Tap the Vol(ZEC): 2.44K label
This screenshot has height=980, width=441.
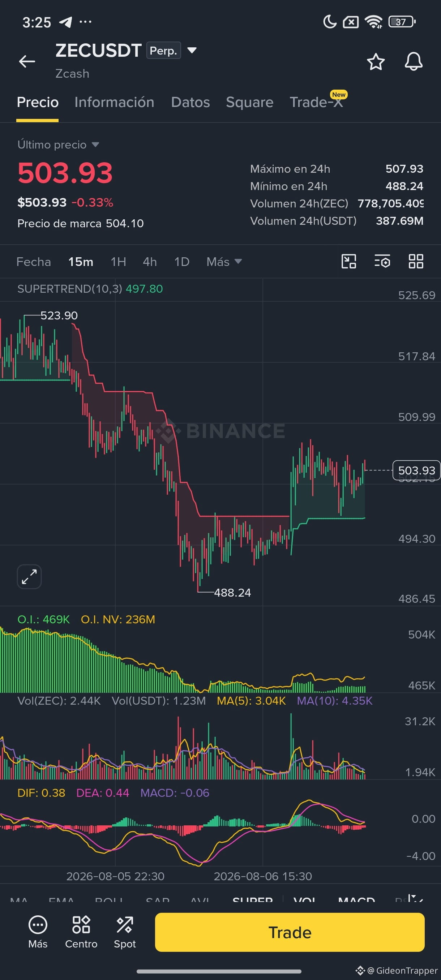(59, 701)
